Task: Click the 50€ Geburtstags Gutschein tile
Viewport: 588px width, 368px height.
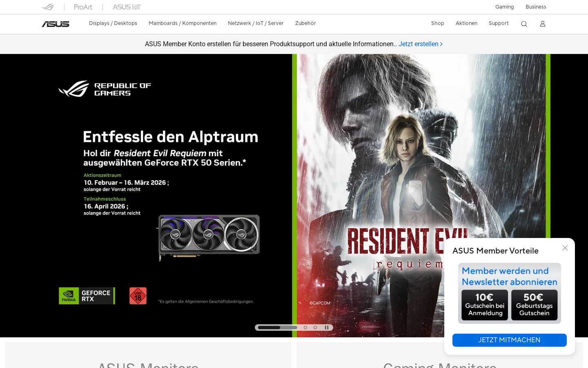Action: pyautogui.click(x=535, y=305)
